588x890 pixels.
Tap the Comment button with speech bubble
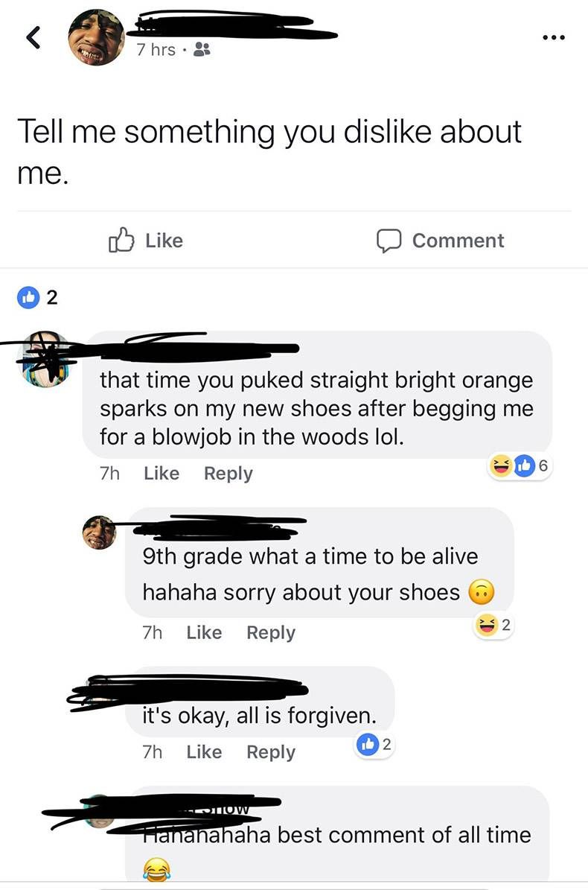[x=440, y=240]
